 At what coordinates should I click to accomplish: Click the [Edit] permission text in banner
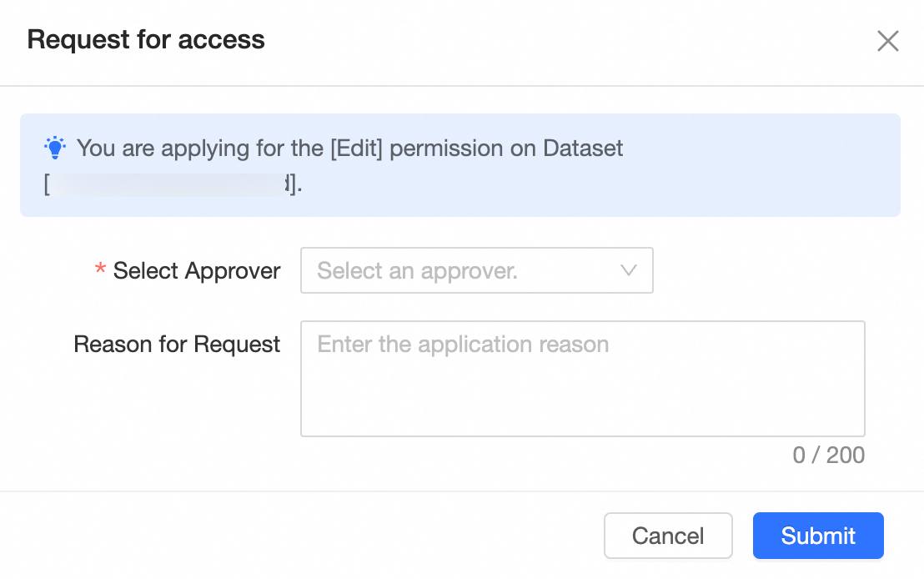tap(357, 149)
